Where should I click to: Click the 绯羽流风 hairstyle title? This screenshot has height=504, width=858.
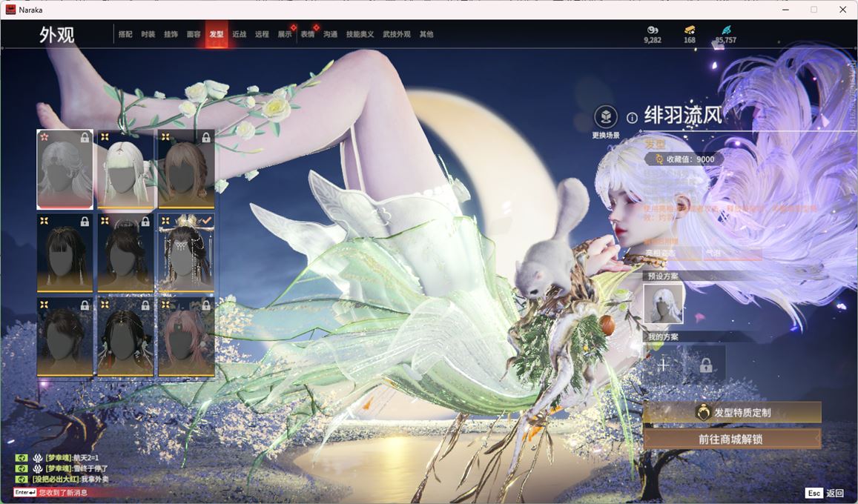[x=683, y=116]
